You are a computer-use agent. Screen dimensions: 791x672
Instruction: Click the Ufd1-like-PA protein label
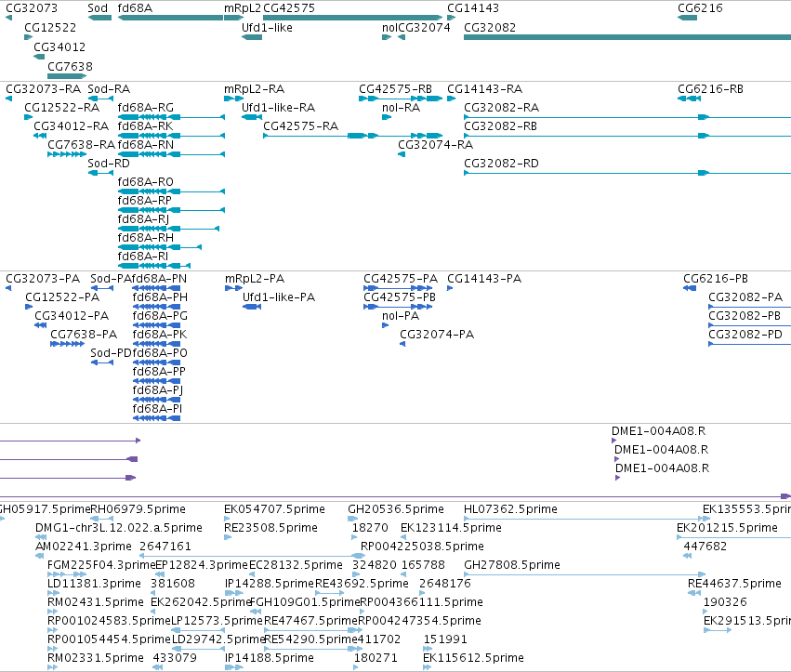pyautogui.click(x=279, y=297)
